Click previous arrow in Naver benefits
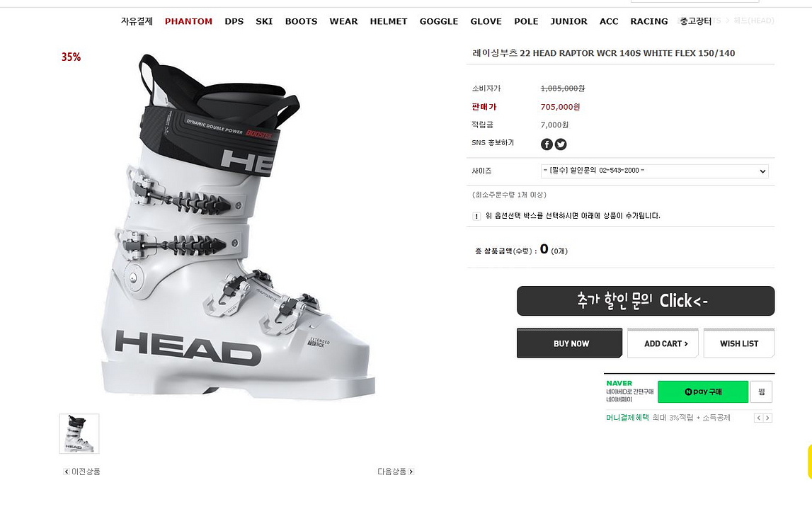 [x=759, y=418]
